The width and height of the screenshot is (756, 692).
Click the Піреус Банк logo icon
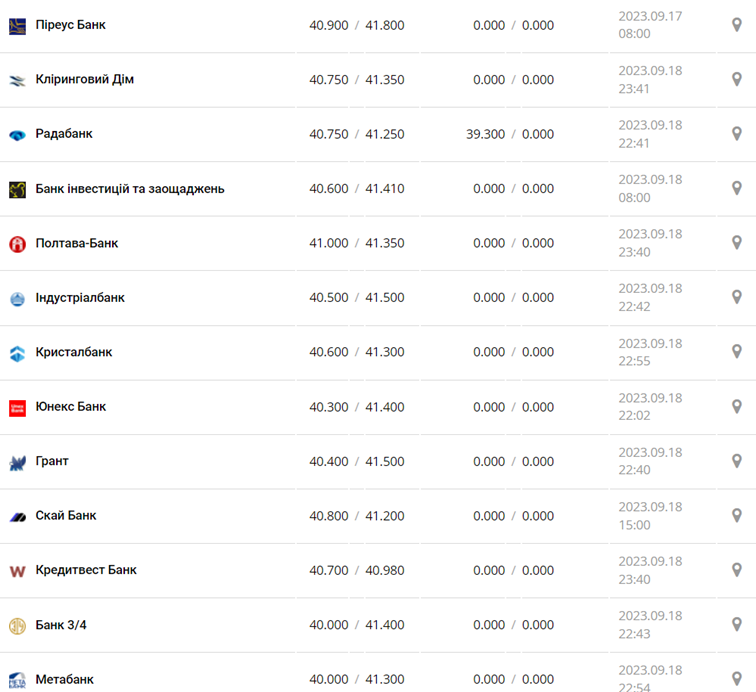click(17, 26)
